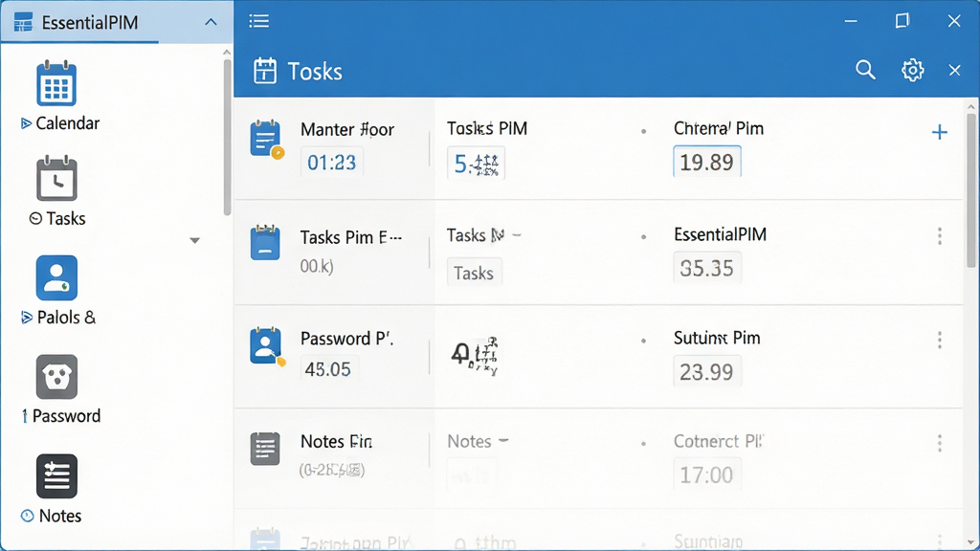Collapse the EssentialPIM panel chevron
This screenshot has width=980, height=551.
pos(211,23)
